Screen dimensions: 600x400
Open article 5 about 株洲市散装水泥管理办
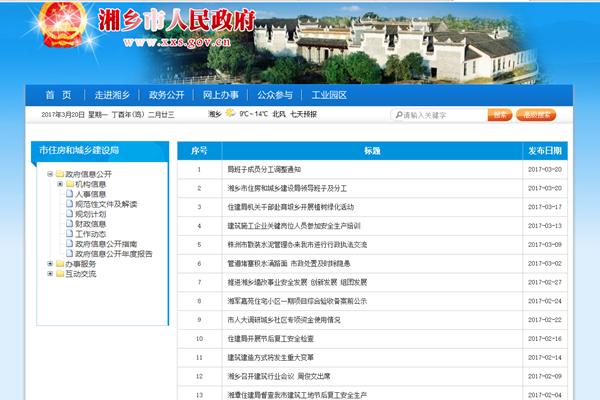point(297,245)
